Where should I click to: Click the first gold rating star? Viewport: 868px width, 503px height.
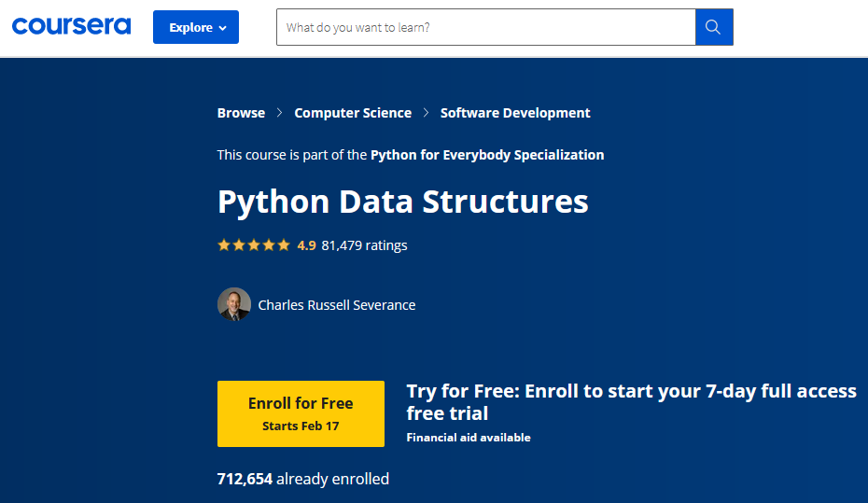(x=224, y=245)
